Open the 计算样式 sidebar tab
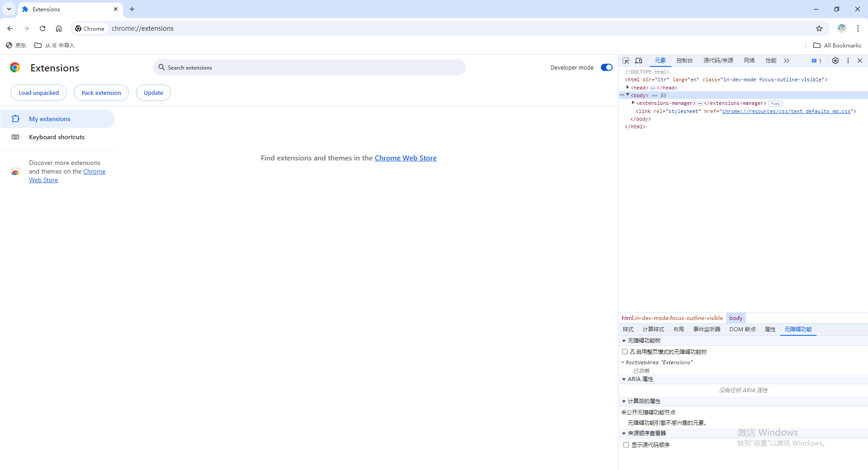This screenshot has width=868, height=470. 653,329
